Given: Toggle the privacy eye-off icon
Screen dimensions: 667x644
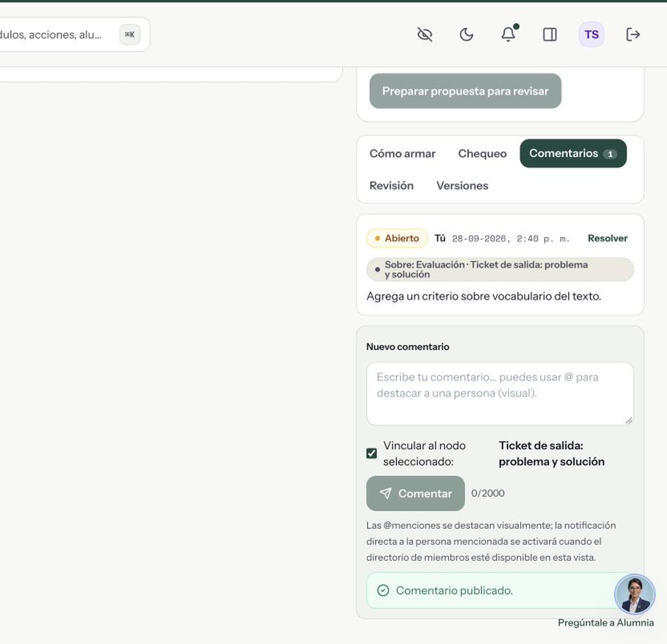Looking at the screenshot, I should (x=425, y=35).
